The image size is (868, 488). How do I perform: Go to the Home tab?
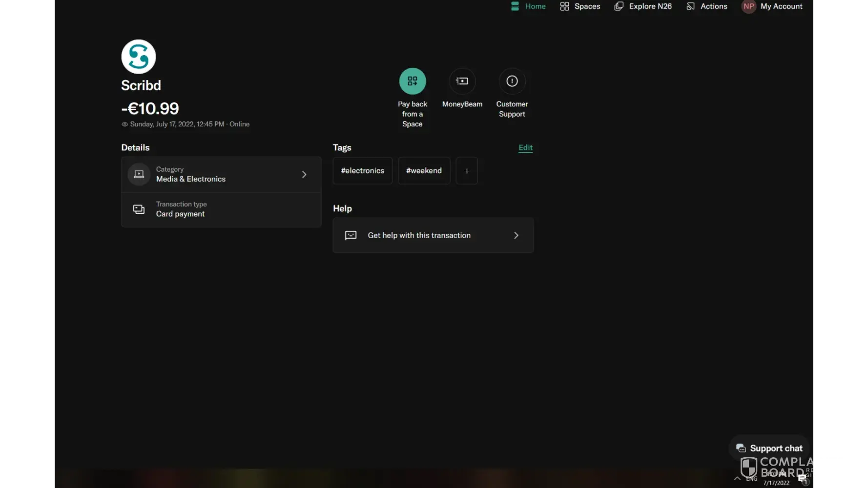tap(528, 6)
